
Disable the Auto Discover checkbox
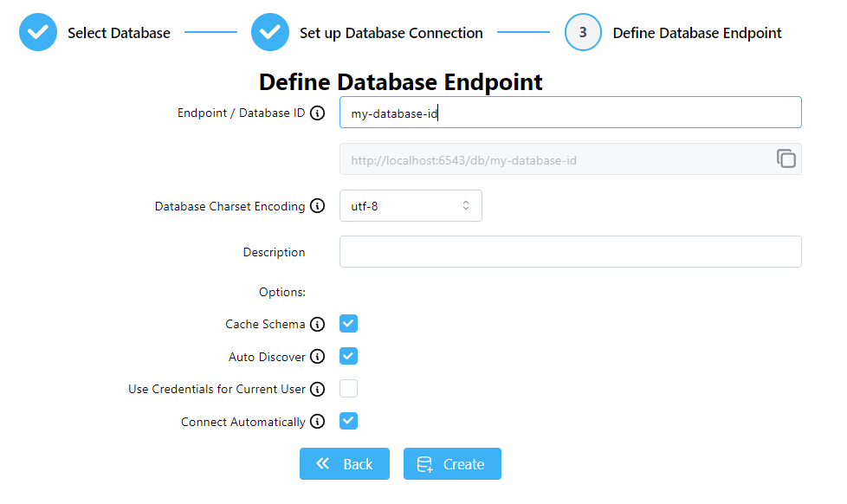348,356
